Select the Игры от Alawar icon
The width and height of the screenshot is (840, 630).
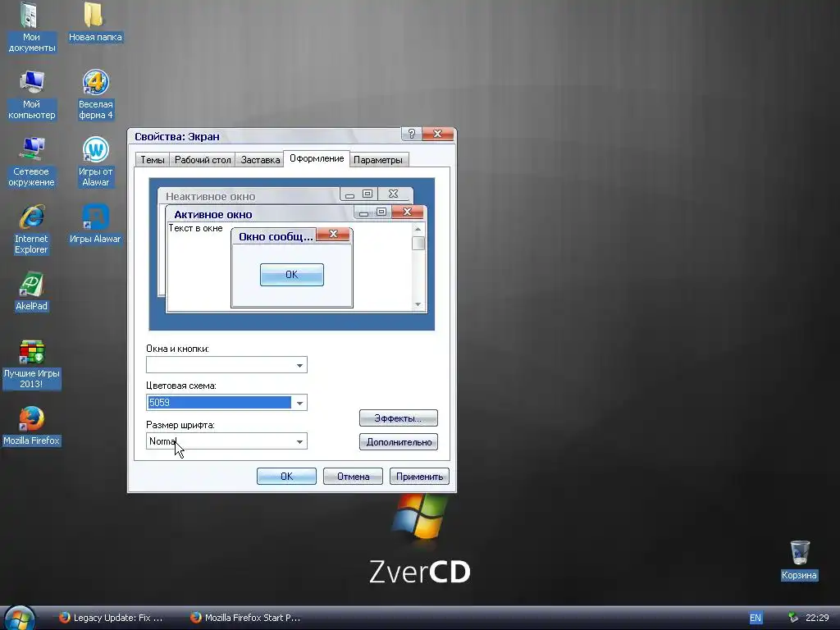coord(95,162)
